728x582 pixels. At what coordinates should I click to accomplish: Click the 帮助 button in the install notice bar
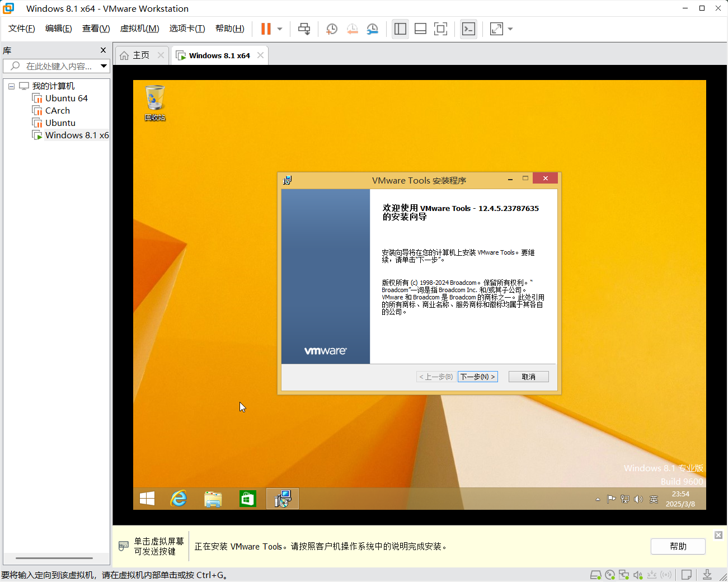[678, 546]
